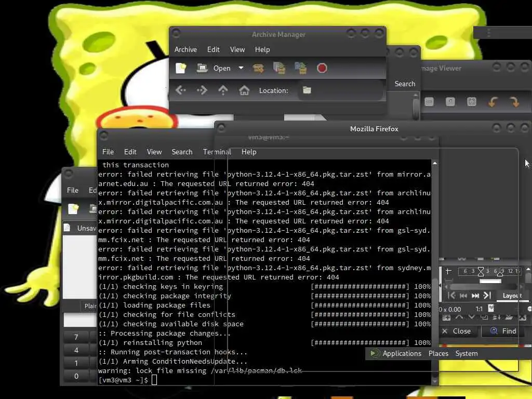The width and height of the screenshot is (532, 399).
Task: Open File menu in text editor window
Action: click(73, 190)
